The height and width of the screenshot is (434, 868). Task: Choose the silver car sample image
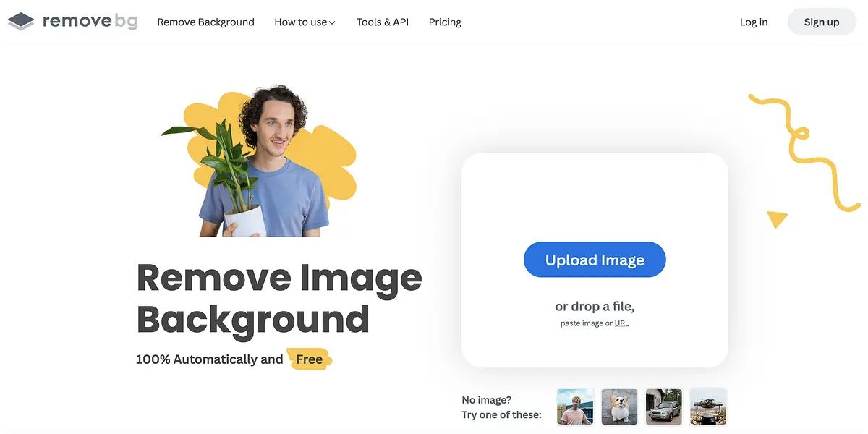point(663,407)
